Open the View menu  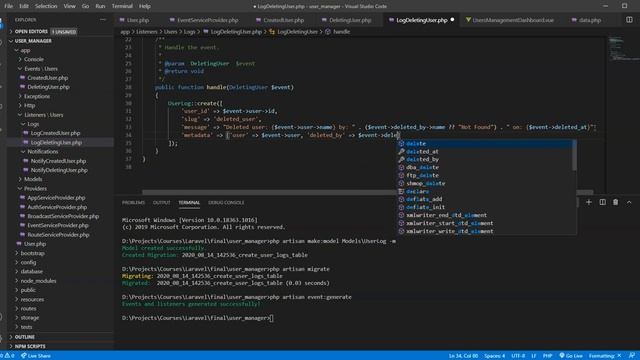(x=69, y=6)
